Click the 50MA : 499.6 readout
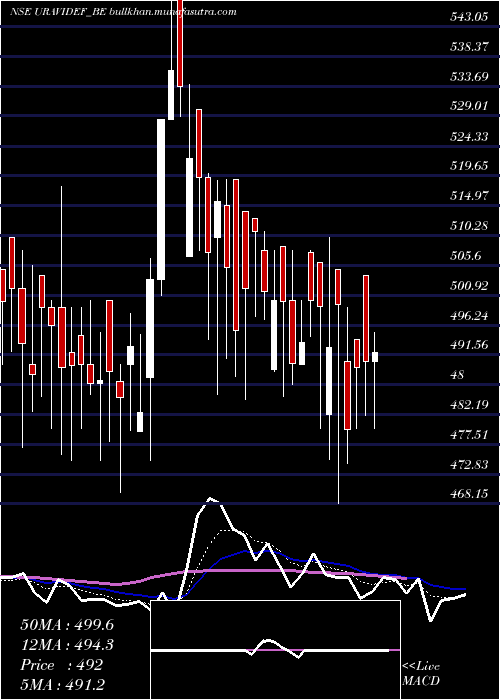 [x=67, y=625]
